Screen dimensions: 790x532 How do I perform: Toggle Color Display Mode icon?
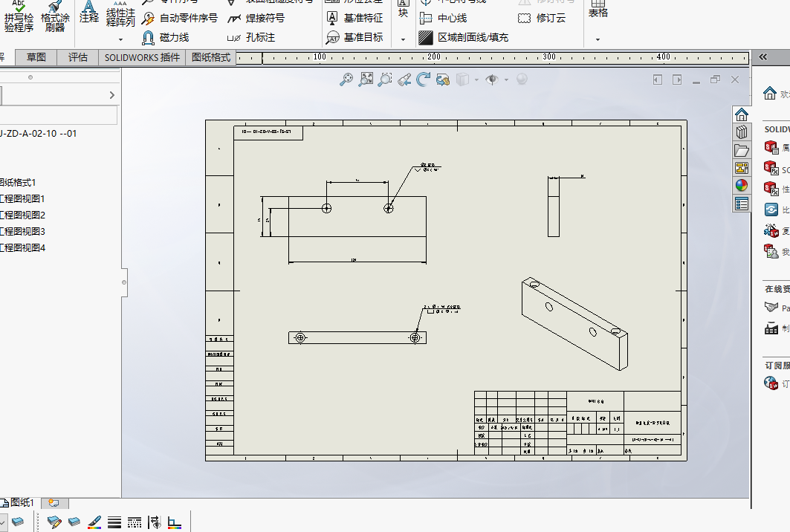175,523
